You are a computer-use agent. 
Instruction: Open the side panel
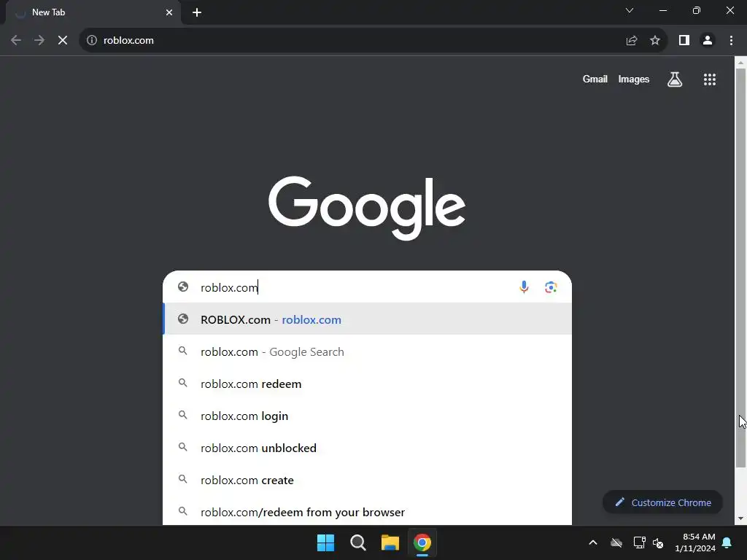click(x=684, y=41)
